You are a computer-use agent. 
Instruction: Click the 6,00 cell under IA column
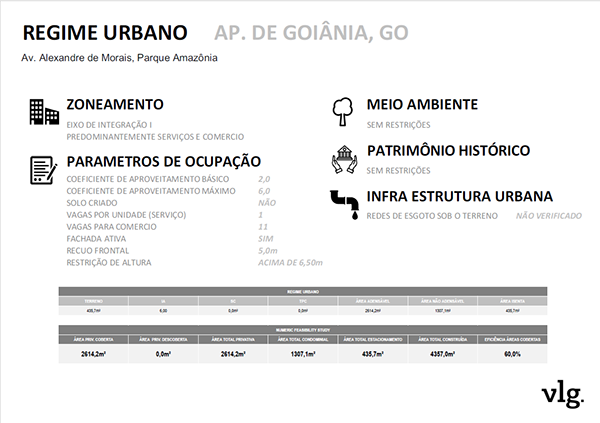tap(163, 311)
